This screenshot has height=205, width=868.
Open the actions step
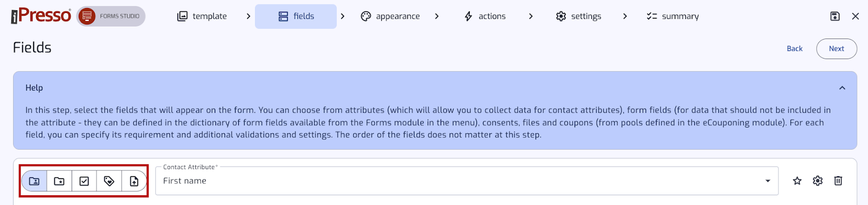tap(485, 16)
